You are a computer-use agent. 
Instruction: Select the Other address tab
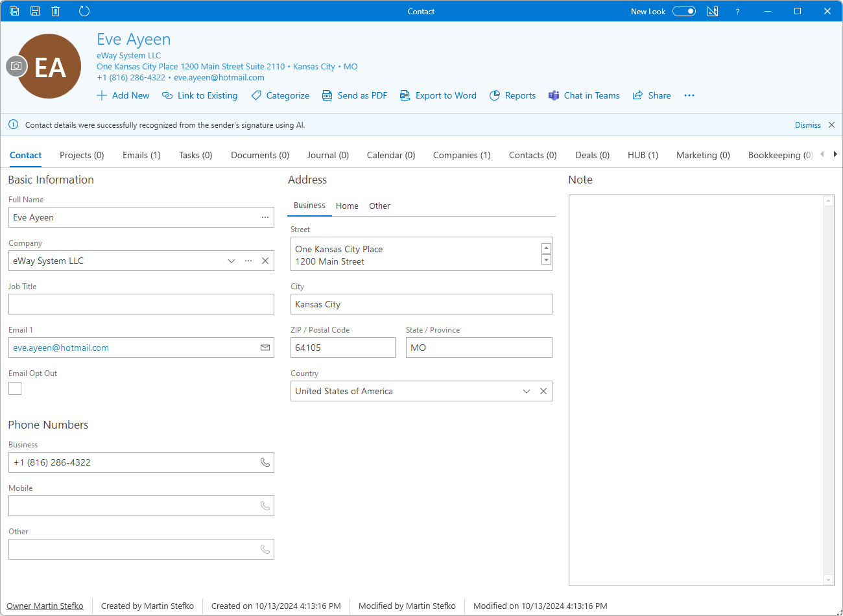(x=379, y=206)
